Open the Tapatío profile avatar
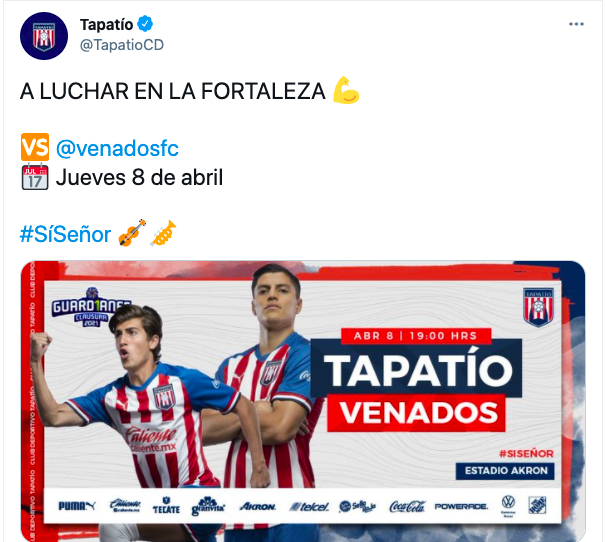 click(x=44, y=36)
